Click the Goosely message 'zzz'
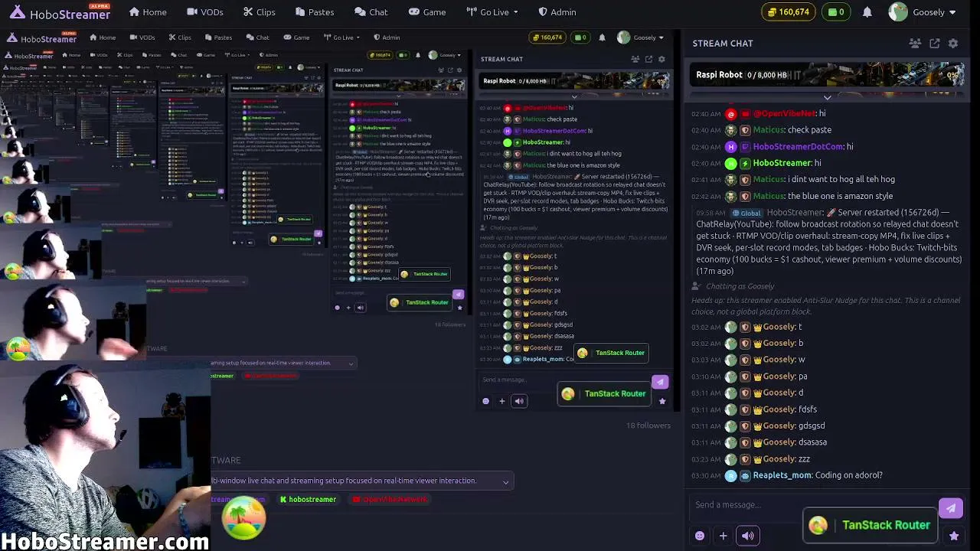 point(804,459)
